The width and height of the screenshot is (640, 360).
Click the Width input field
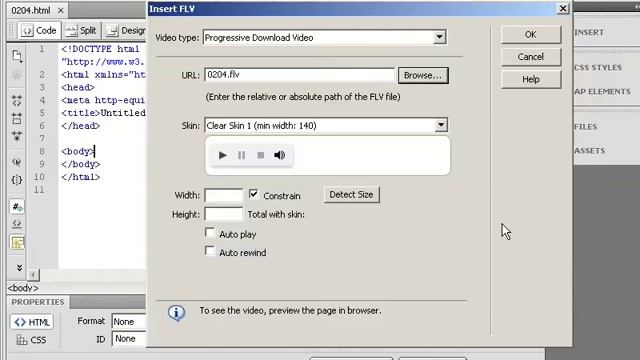(223, 195)
